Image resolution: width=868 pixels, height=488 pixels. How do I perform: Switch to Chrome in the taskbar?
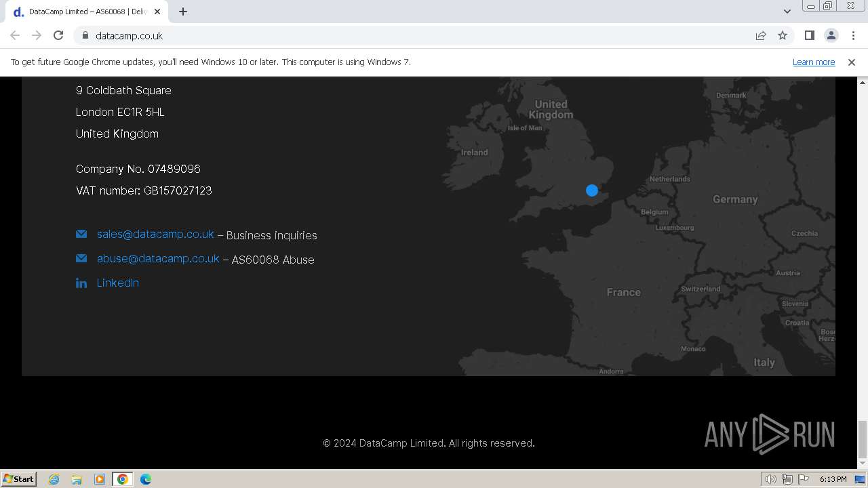coord(123,479)
